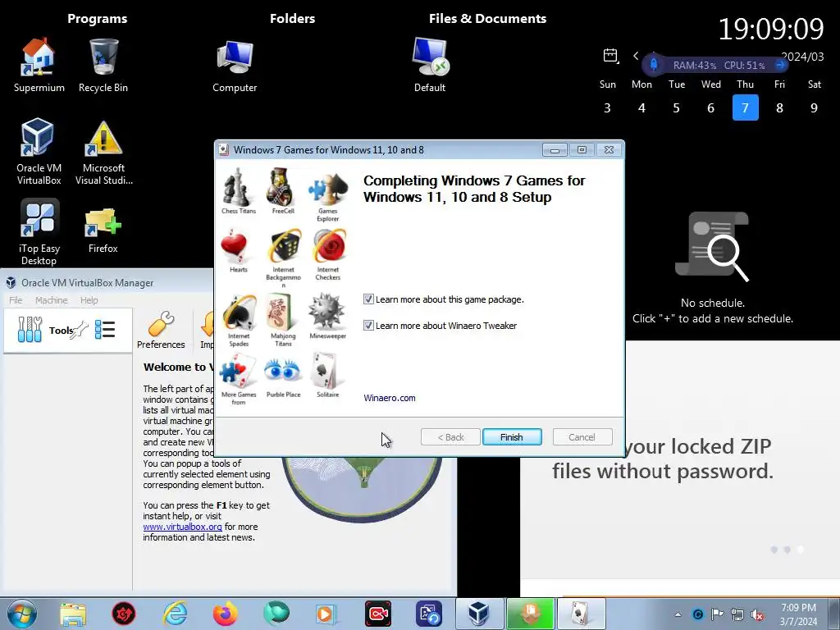Click the More Games puzzle icon
Image resolution: width=840 pixels, height=630 pixels.
(239, 371)
